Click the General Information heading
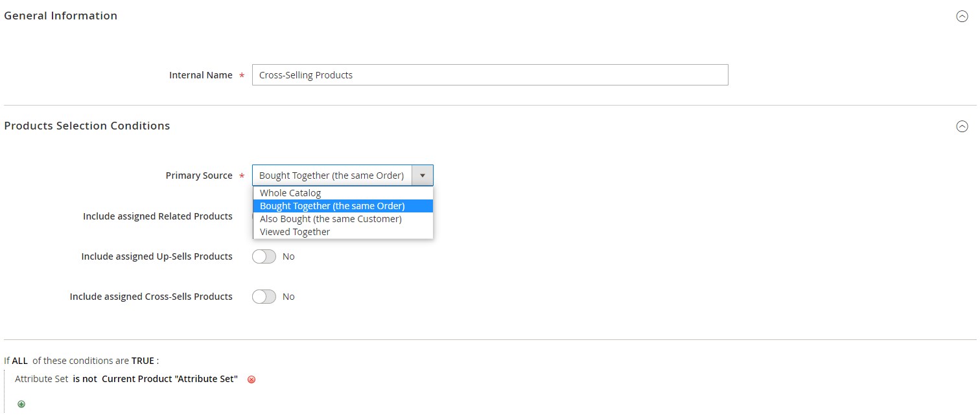Viewport: 980px width, 419px height. [61, 16]
